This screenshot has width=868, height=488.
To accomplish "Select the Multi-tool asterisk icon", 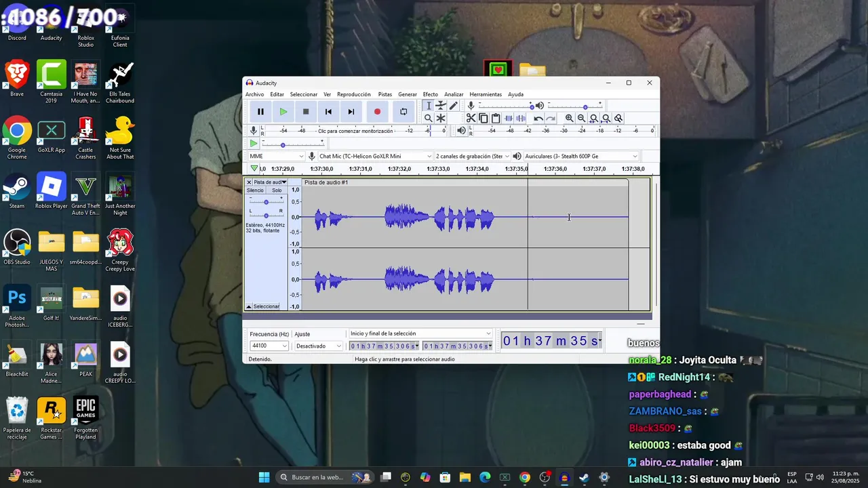I will (441, 118).
